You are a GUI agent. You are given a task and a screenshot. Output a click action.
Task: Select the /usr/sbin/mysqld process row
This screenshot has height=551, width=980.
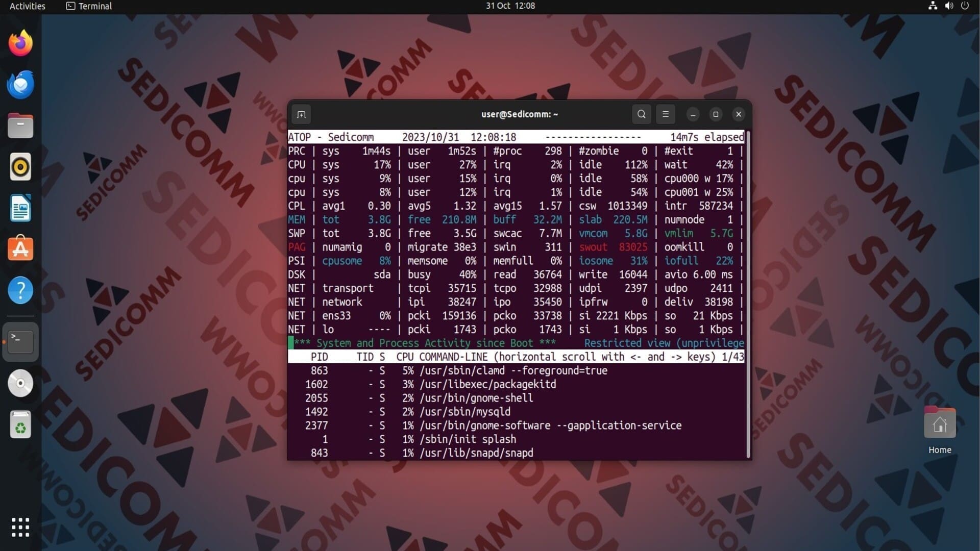pos(516,412)
